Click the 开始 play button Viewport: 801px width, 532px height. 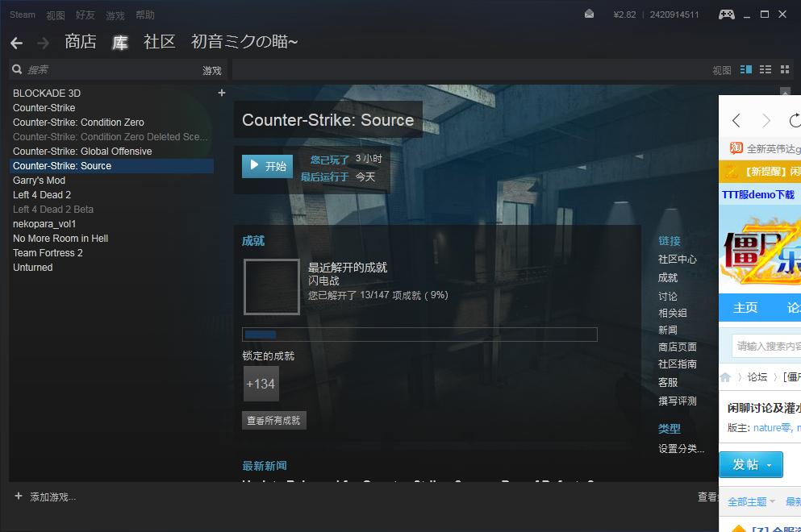pos(267,166)
